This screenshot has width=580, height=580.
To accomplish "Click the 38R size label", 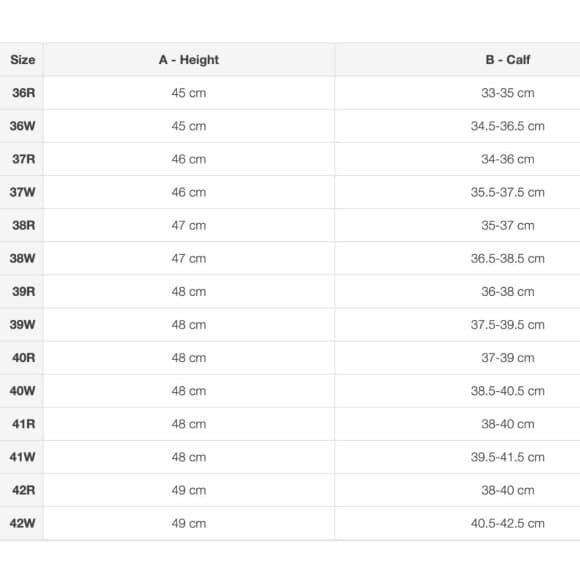I will 23,225.
